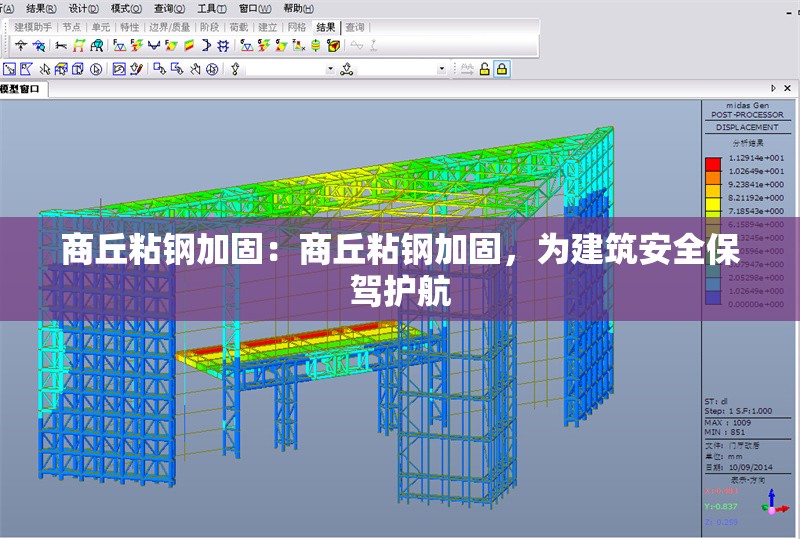Open the 窗口(W) menu

[x=255, y=9]
